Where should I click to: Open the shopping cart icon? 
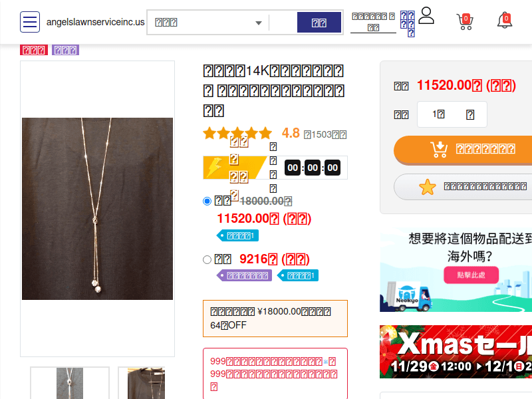pos(465,21)
